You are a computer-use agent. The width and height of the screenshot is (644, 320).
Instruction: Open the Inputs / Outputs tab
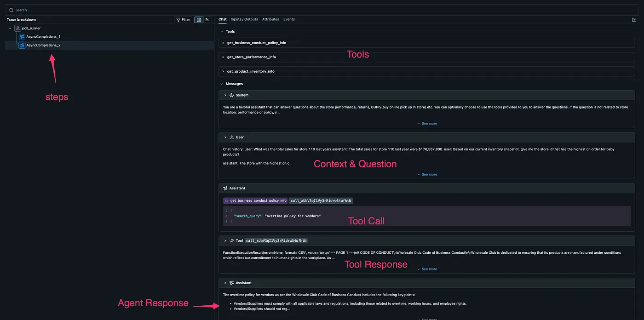tap(244, 19)
